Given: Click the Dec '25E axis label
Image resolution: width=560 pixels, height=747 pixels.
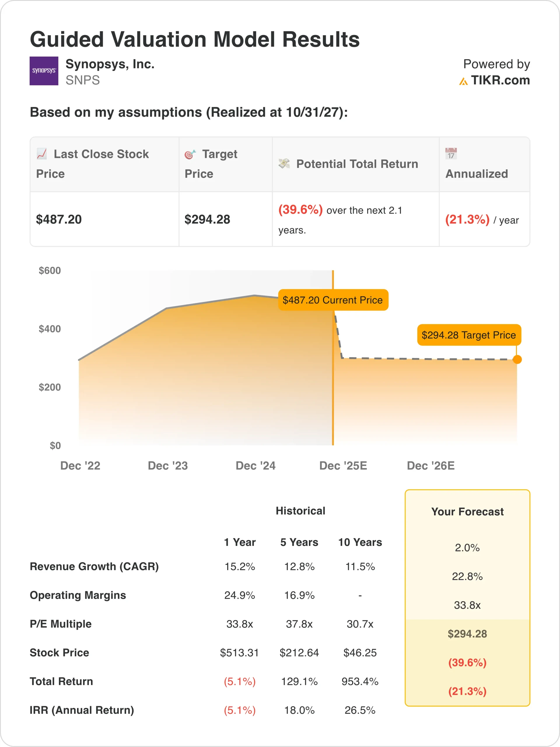Looking at the screenshot, I should click(x=343, y=466).
